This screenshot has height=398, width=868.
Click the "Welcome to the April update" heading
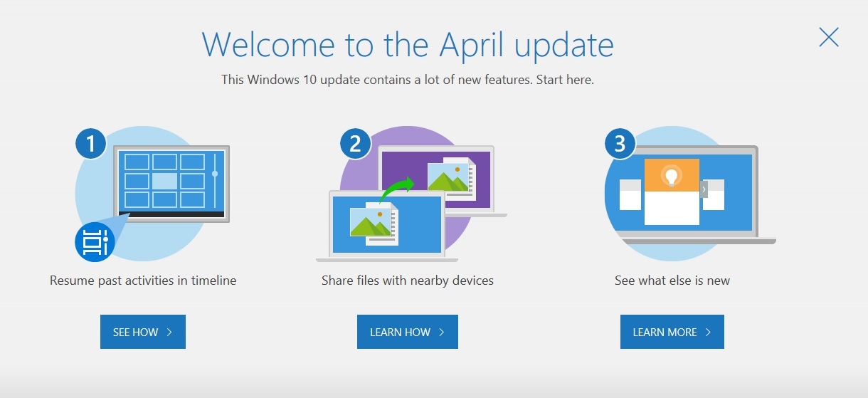coord(407,45)
